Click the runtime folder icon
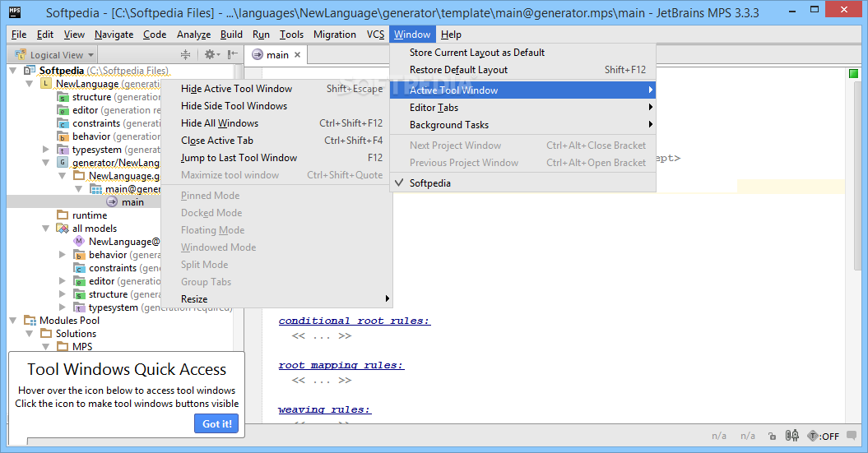868x453 pixels. [x=63, y=215]
